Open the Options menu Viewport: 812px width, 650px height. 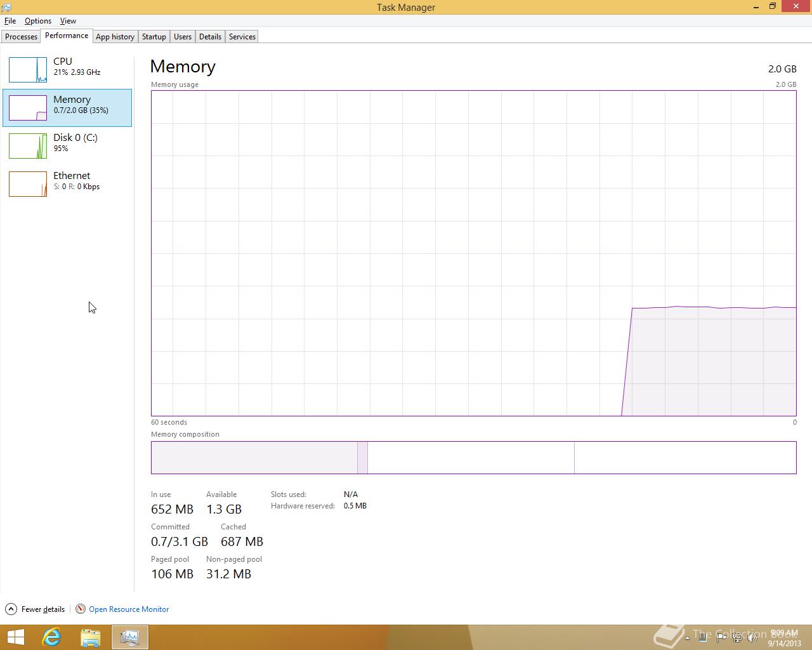38,21
